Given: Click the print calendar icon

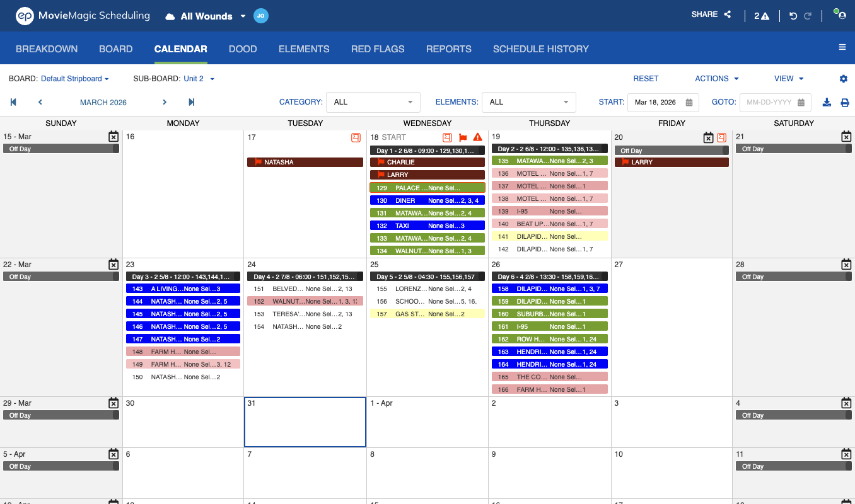Looking at the screenshot, I should click(845, 103).
